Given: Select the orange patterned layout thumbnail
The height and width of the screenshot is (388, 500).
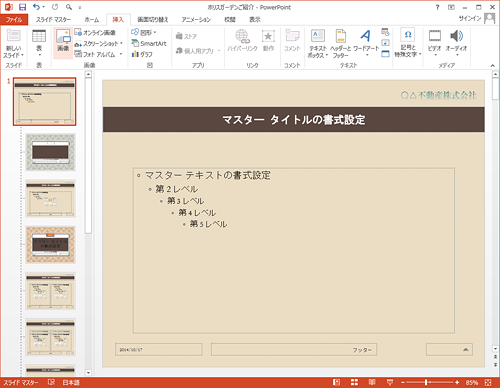Looking at the screenshot, I should pos(51,244).
